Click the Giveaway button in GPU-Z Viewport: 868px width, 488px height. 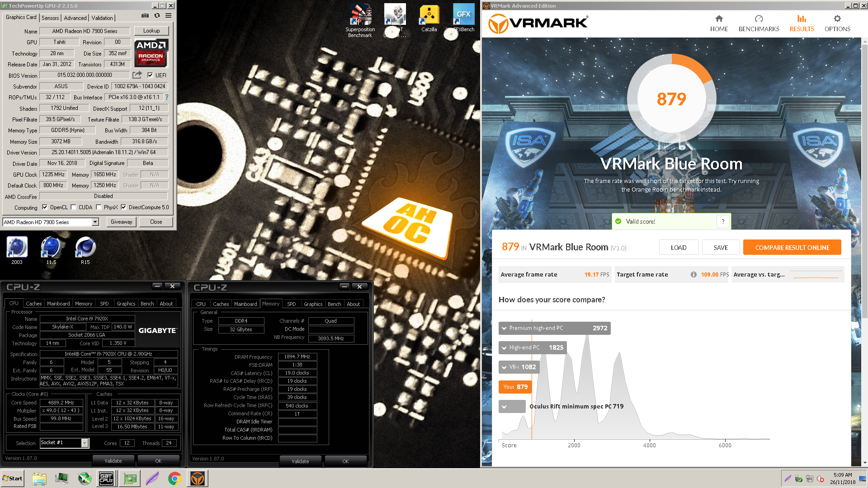point(122,222)
